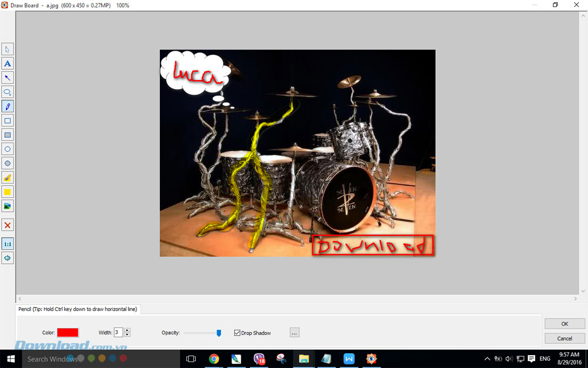This screenshot has width=588, height=368.
Task: Pick the outlined rectangle tool
Action: tap(8, 121)
